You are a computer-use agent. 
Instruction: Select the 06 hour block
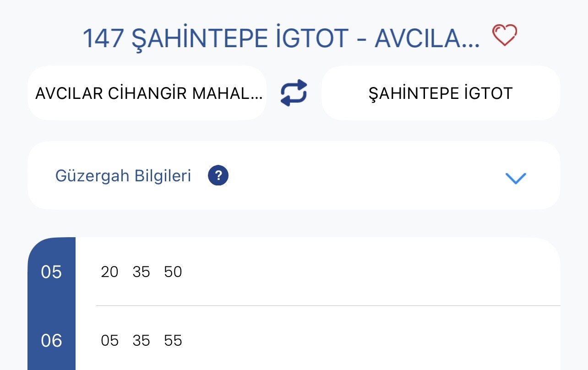point(51,341)
